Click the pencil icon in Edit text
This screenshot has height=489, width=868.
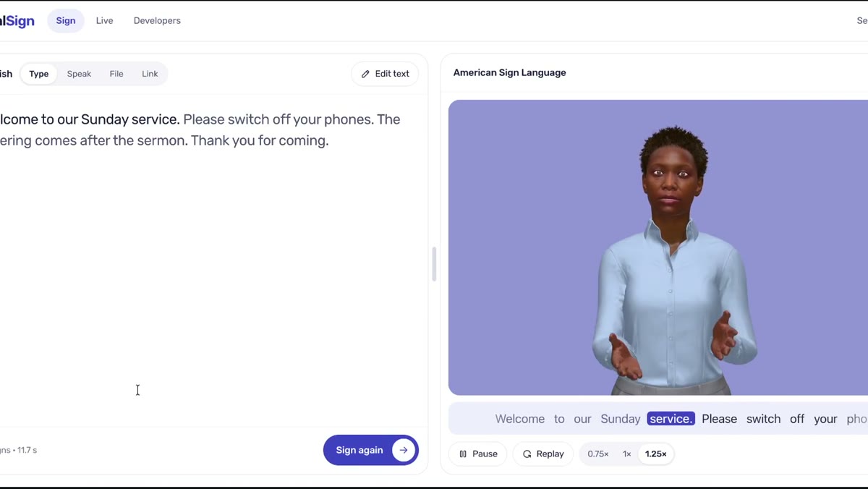(x=365, y=74)
